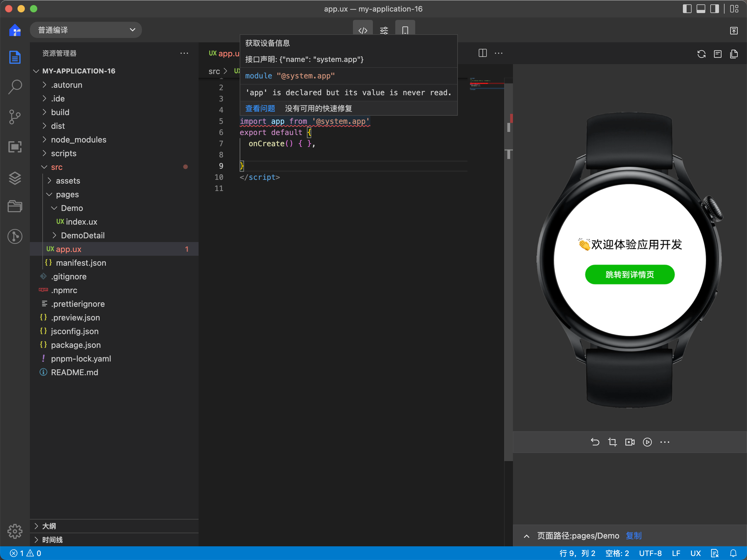This screenshot has height=560, width=747.
Task: Open simulator more options ellipsis
Action: coord(665,441)
